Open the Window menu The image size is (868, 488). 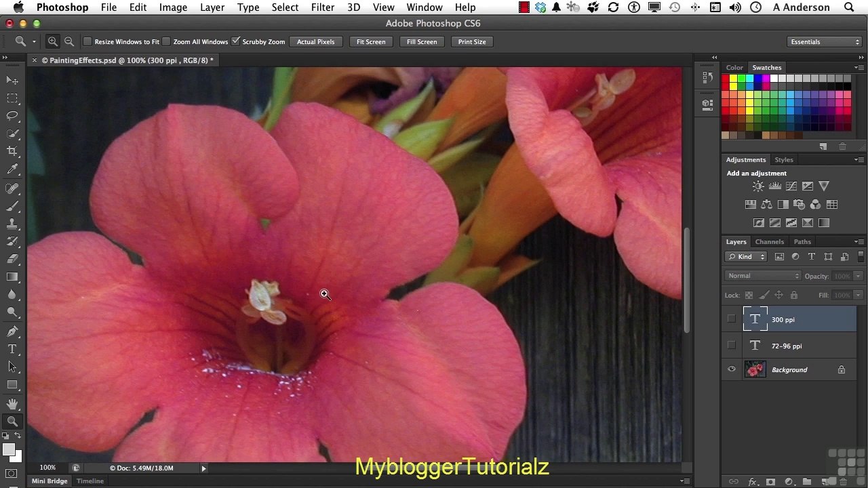[x=425, y=7]
